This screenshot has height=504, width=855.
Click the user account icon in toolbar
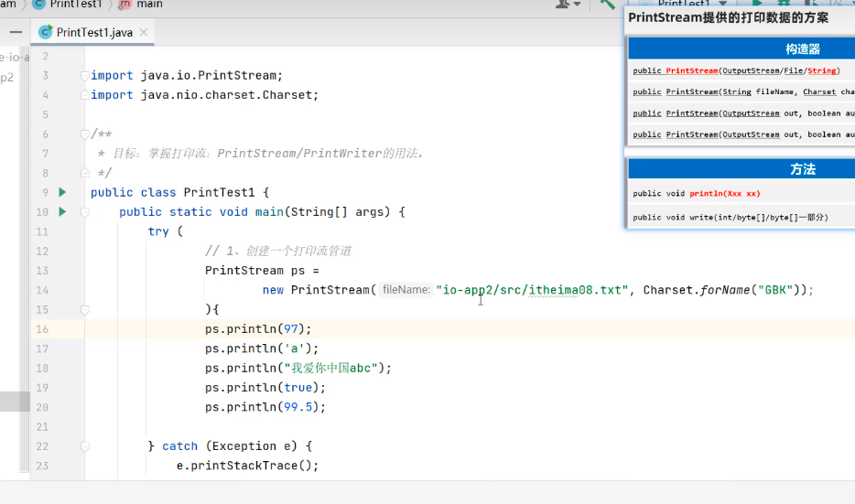(564, 4)
